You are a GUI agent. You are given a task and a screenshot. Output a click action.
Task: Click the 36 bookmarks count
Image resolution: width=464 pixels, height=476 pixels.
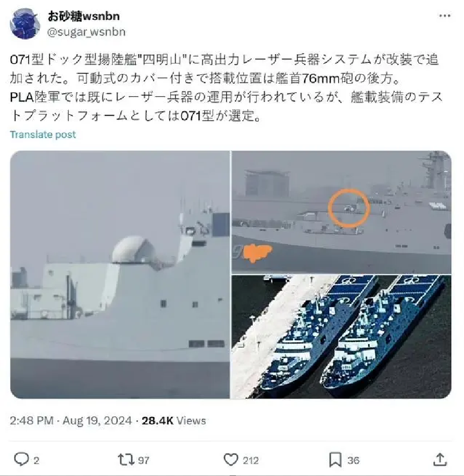click(354, 460)
